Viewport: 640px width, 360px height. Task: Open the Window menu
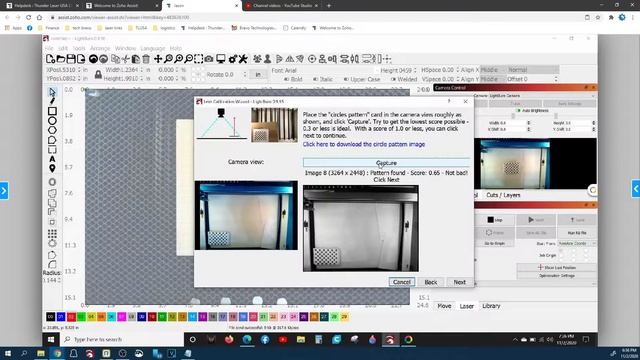[x=125, y=48]
